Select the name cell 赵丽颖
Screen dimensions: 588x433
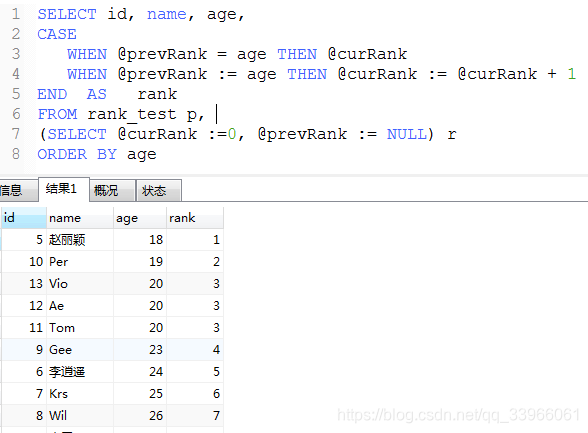point(80,240)
